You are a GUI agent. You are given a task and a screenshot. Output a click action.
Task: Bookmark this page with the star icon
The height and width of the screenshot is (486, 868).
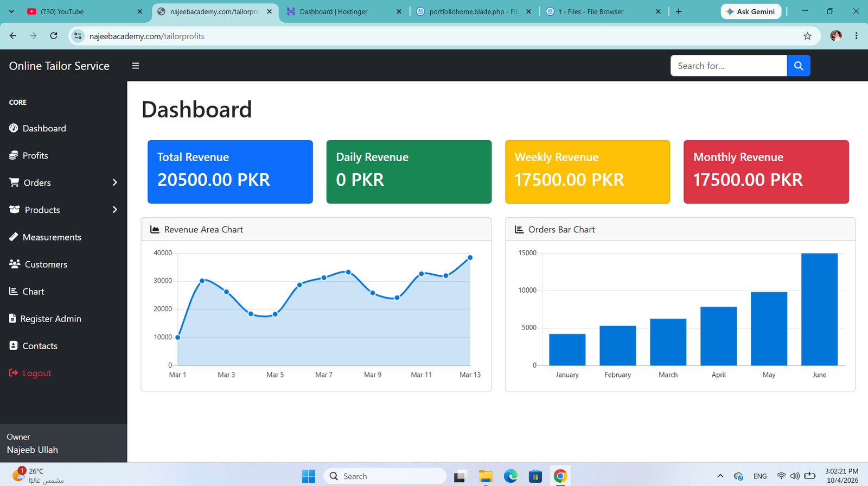pyautogui.click(x=807, y=36)
